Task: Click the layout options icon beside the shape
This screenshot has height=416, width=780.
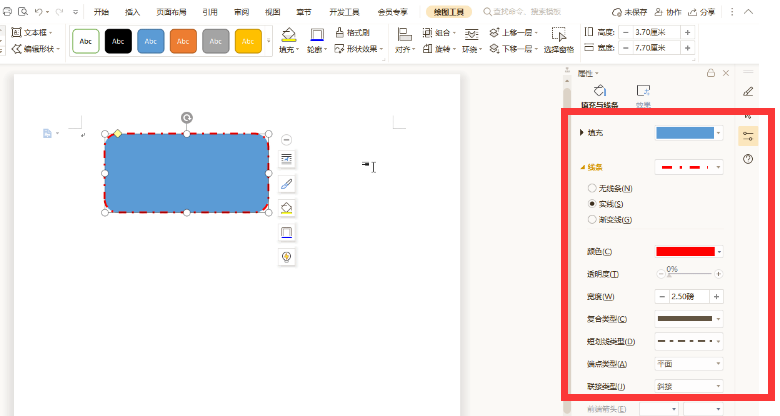Action: tap(287, 160)
